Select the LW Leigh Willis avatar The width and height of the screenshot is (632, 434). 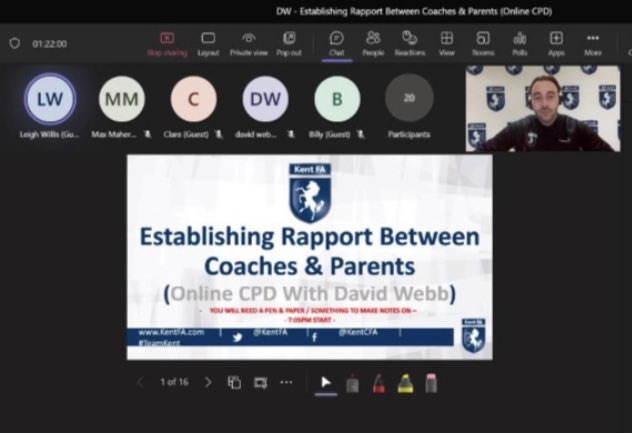[50, 99]
